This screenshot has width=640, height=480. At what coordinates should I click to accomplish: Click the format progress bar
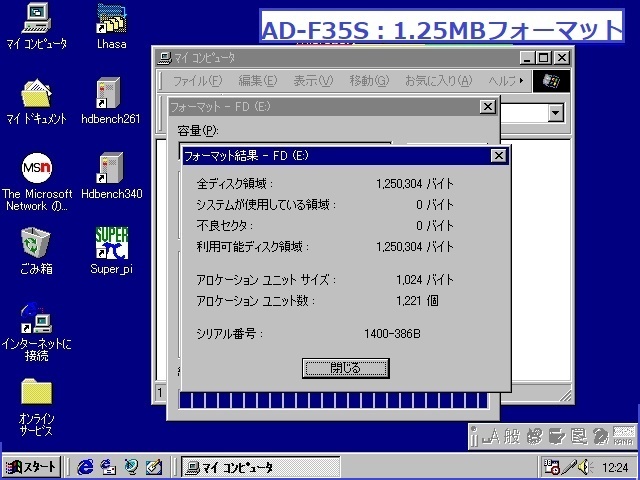(x=333, y=400)
